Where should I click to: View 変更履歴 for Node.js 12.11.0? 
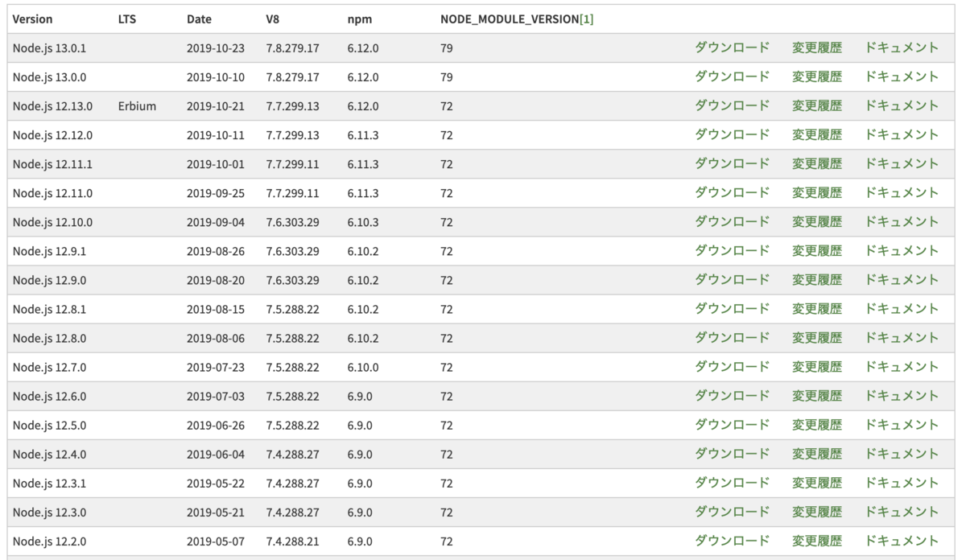coord(817,192)
